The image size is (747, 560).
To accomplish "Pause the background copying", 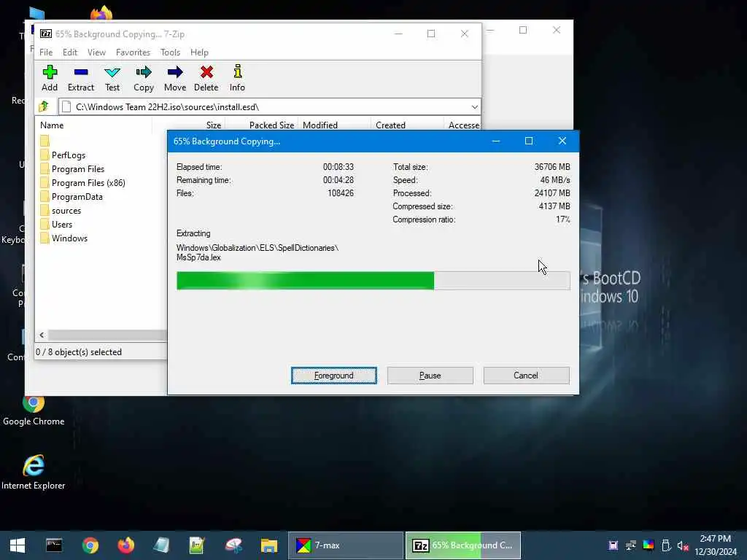I will click(x=430, y=376).
